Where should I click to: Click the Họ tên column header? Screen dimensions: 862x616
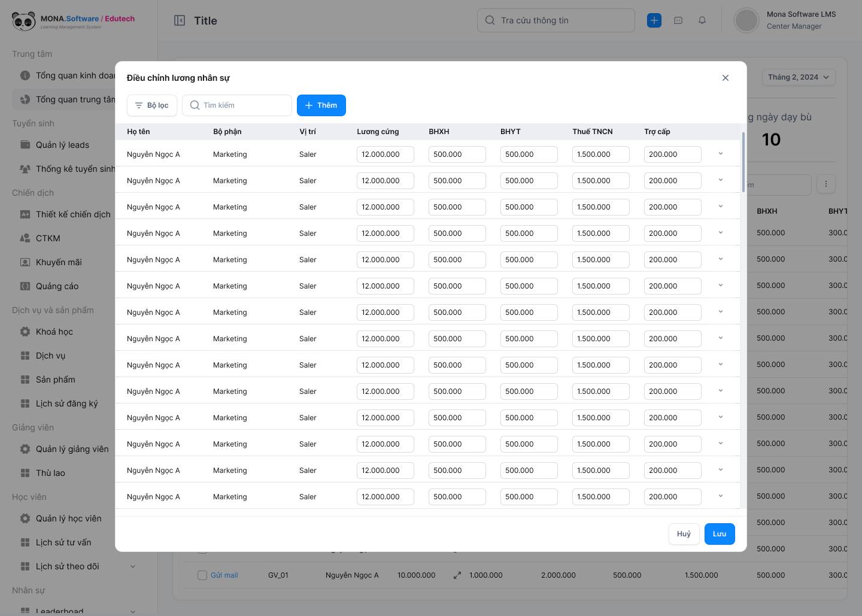pos(138,132)
